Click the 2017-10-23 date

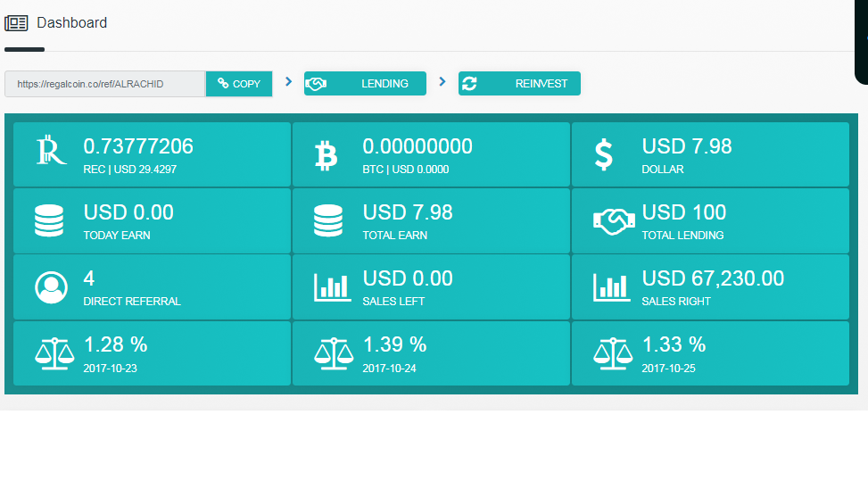tap(110, 368)
